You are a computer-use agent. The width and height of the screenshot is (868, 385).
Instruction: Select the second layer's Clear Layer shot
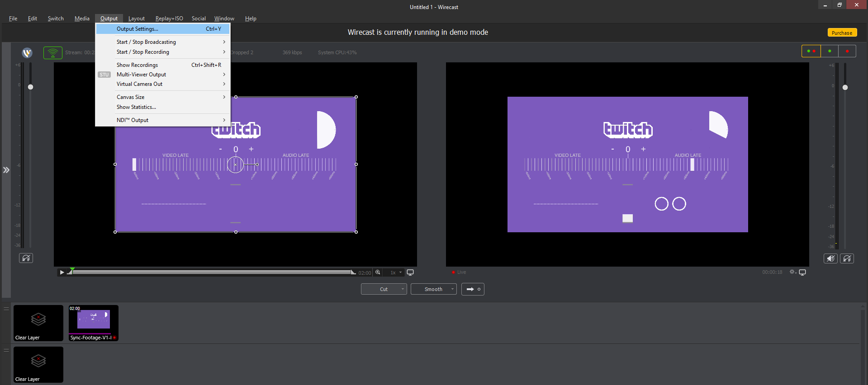point(38,364)
